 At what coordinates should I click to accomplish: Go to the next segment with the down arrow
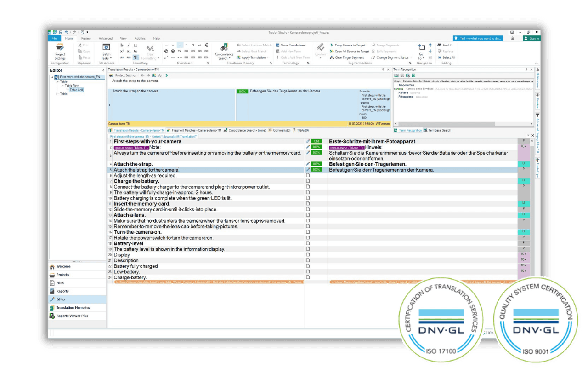pyautogui.click(x=430, y=52)
